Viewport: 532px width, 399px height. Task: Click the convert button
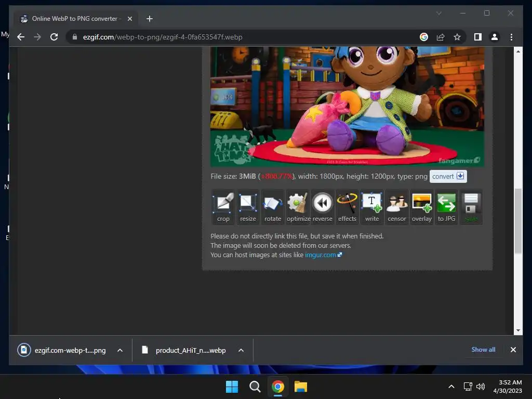point(448,177)
